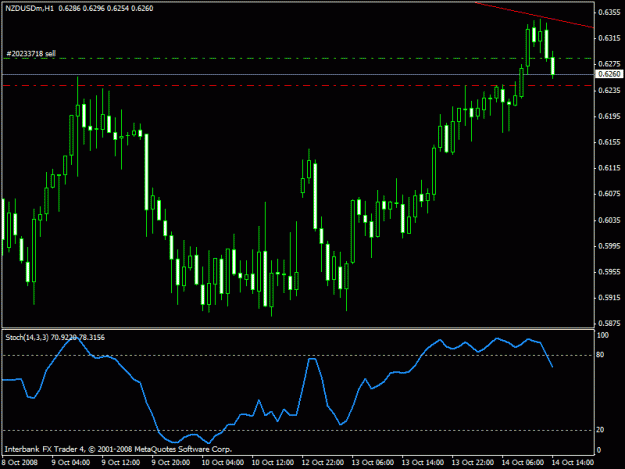
Task: Click price scale value 0.5995
Action: (609, 246)
